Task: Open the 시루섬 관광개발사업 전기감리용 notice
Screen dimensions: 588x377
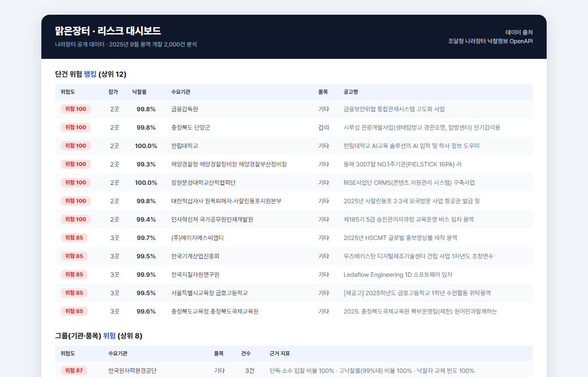Action: [422, 127]
